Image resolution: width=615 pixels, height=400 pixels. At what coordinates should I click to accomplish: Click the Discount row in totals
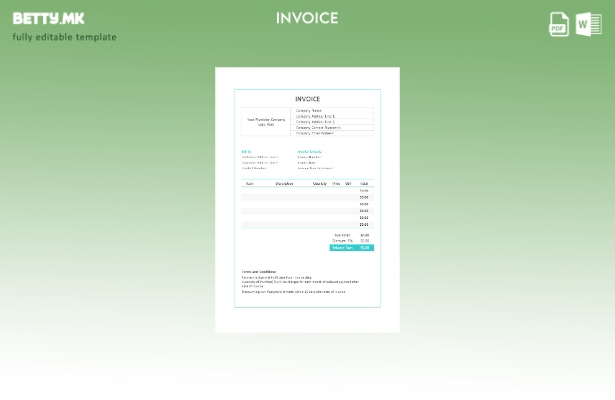(x=351, y=241)
